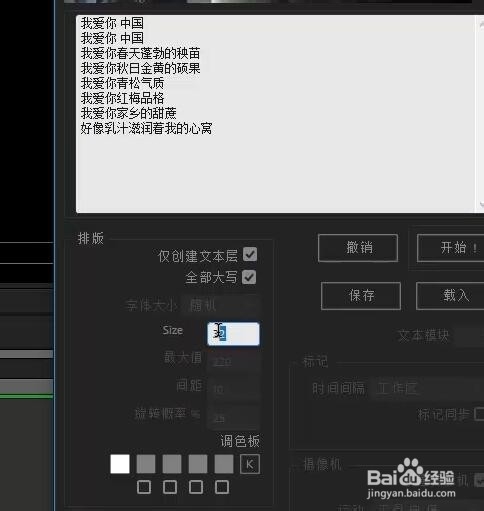Click the line 我爱你青松气质

[122, 83]
